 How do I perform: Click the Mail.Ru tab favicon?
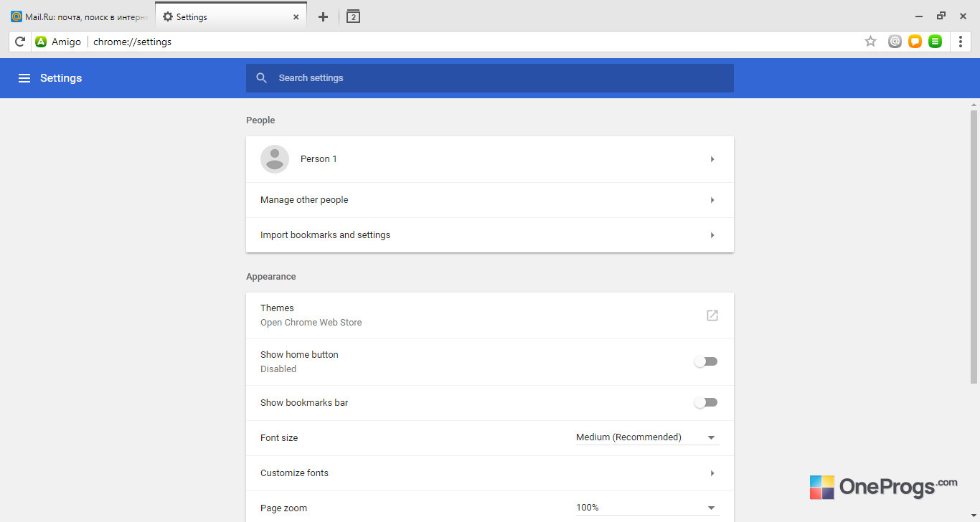coord(17,16)
